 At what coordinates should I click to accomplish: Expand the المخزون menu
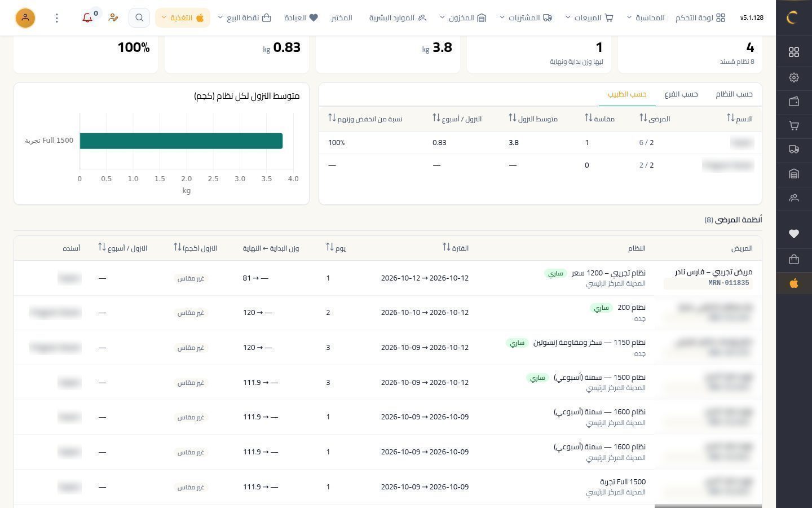[462, 17]
